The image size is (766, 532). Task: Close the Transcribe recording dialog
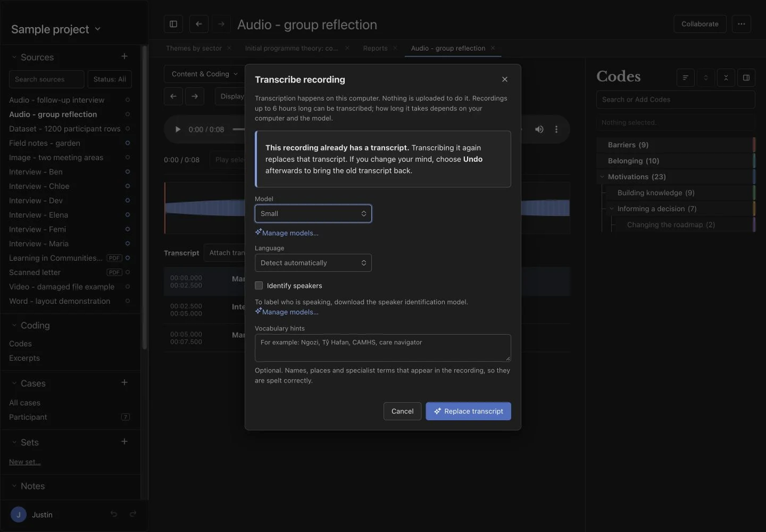505,79
